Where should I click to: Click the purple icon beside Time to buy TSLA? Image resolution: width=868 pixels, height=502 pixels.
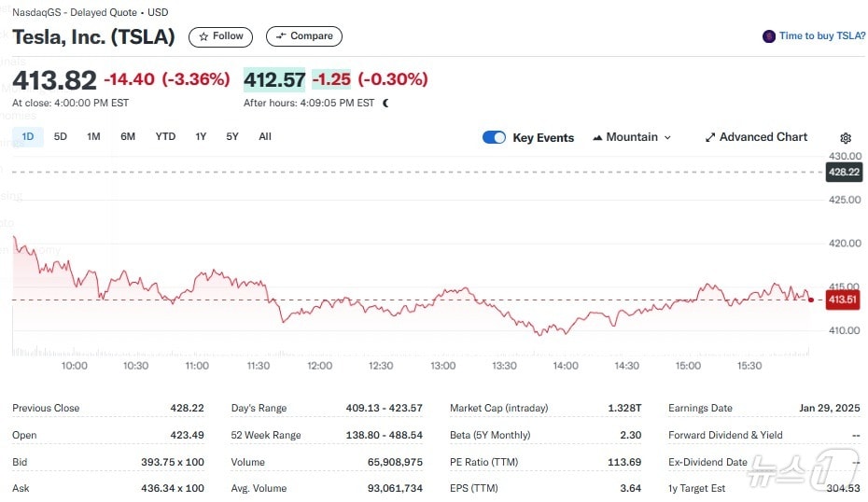[769, 36]
